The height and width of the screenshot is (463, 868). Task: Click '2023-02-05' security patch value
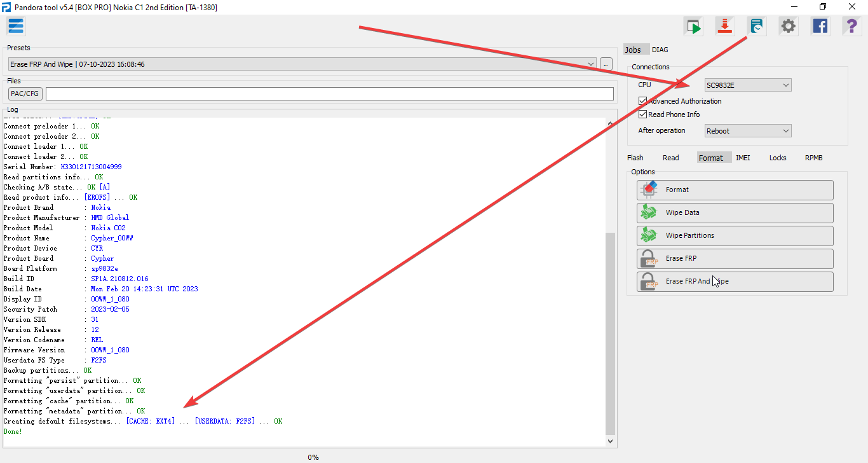110,309
